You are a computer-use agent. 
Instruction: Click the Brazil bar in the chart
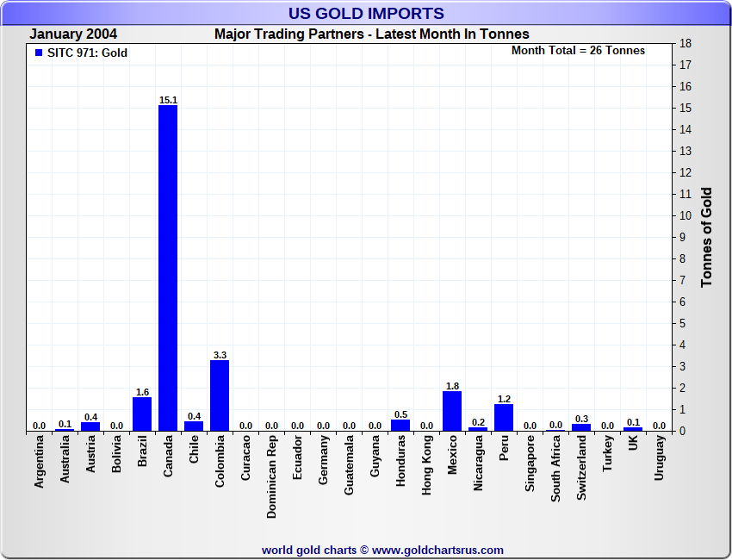142,414
